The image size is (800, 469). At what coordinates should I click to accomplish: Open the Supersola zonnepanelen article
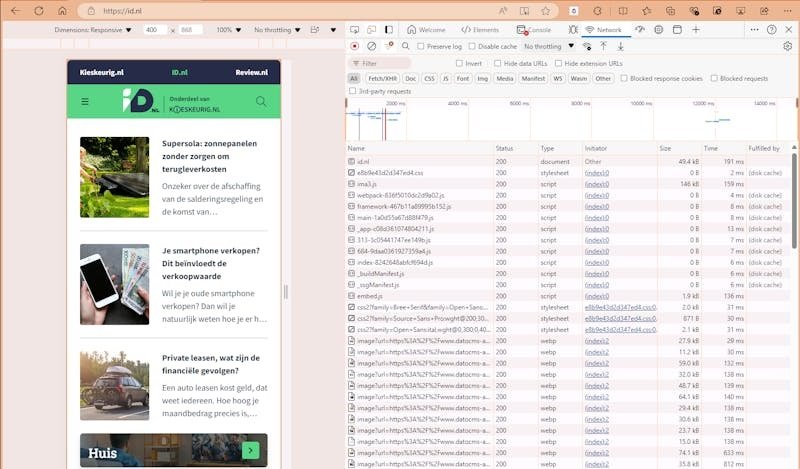pyautogui.click(x=173, y=177)
